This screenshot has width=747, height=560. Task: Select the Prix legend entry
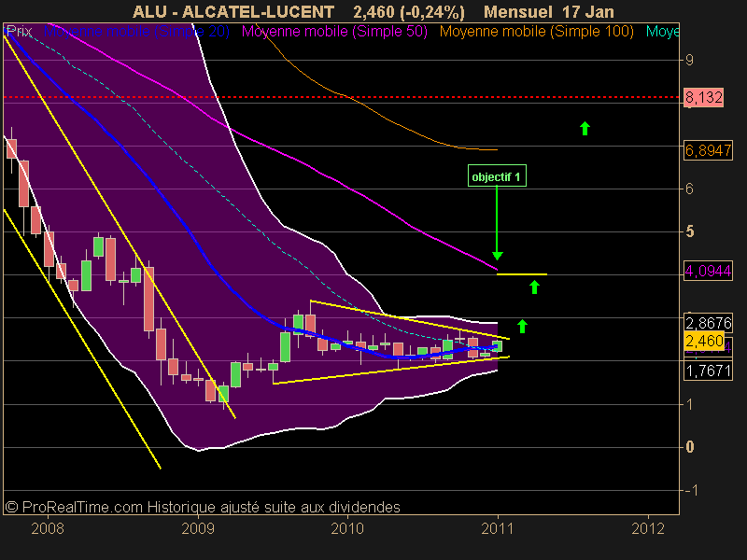pos(19,32)
